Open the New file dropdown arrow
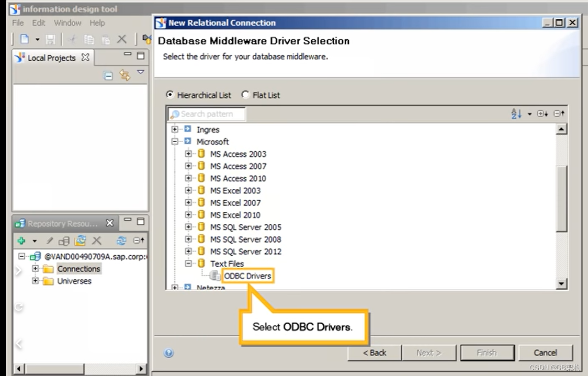Image resolution: width=588 pixels, height=376 pixels. [x=37, y=39]
